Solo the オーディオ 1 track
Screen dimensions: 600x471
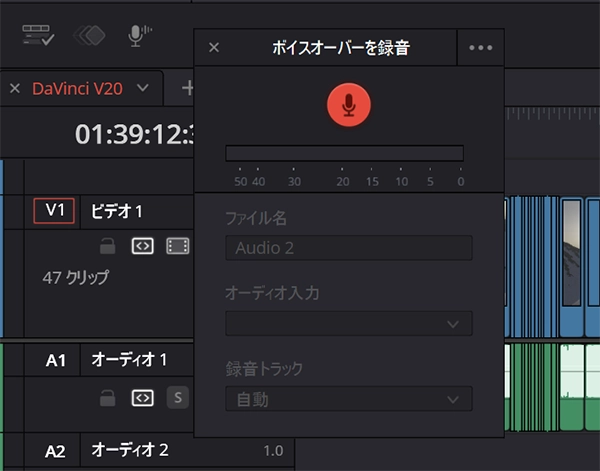tap(177, 397)
